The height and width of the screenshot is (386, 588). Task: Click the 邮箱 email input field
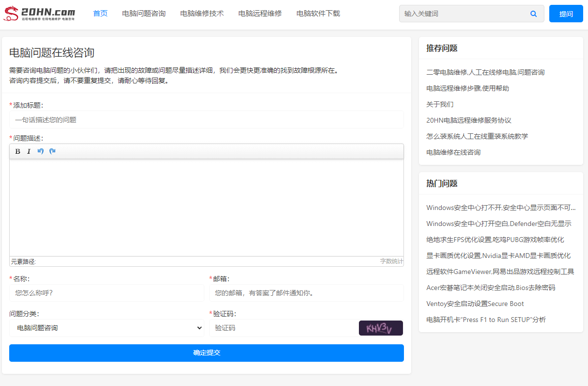click(x=306, y=293)
